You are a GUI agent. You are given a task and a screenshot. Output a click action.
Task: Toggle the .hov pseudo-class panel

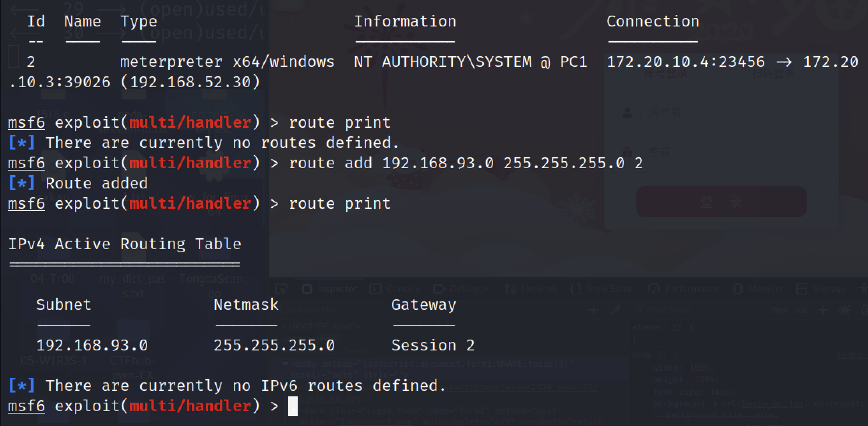[x=779, y=310]
